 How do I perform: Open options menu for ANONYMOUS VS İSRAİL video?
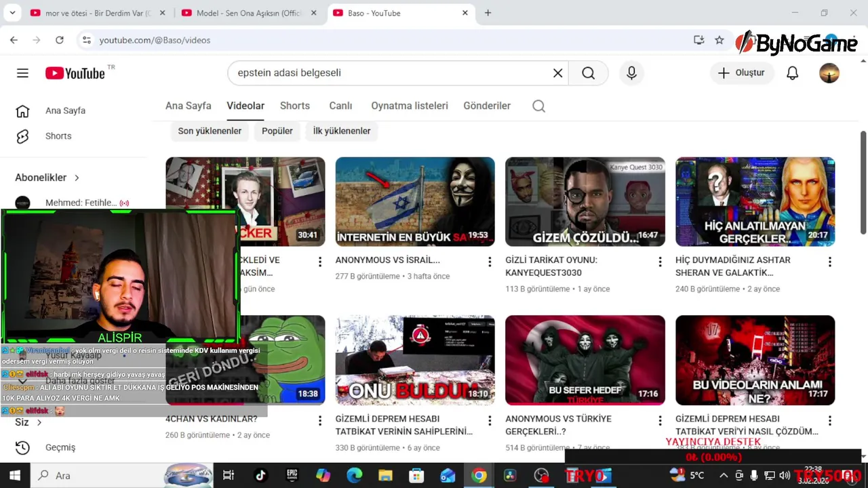[x=490, y=262]
